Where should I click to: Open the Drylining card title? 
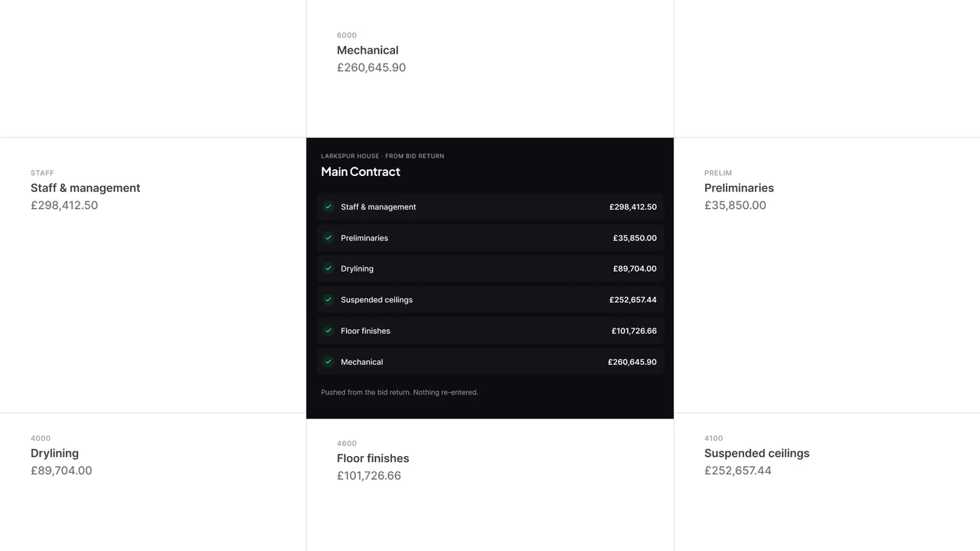(x=54, y=453)
